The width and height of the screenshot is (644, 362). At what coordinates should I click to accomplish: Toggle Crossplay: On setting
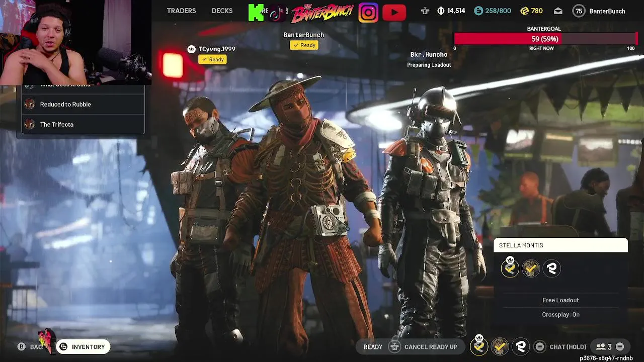click(x=560, y=315)
